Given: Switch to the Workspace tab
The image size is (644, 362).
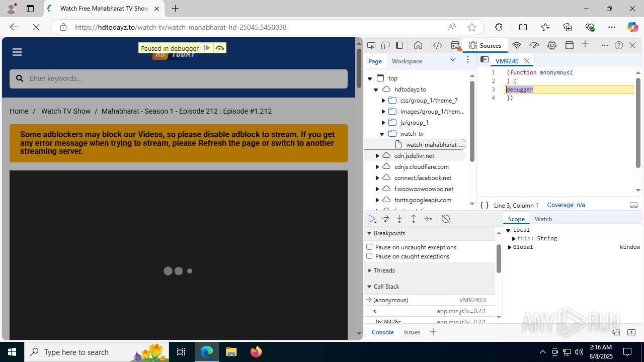Looking at the screenshot, I should click(x=407, y=61).
